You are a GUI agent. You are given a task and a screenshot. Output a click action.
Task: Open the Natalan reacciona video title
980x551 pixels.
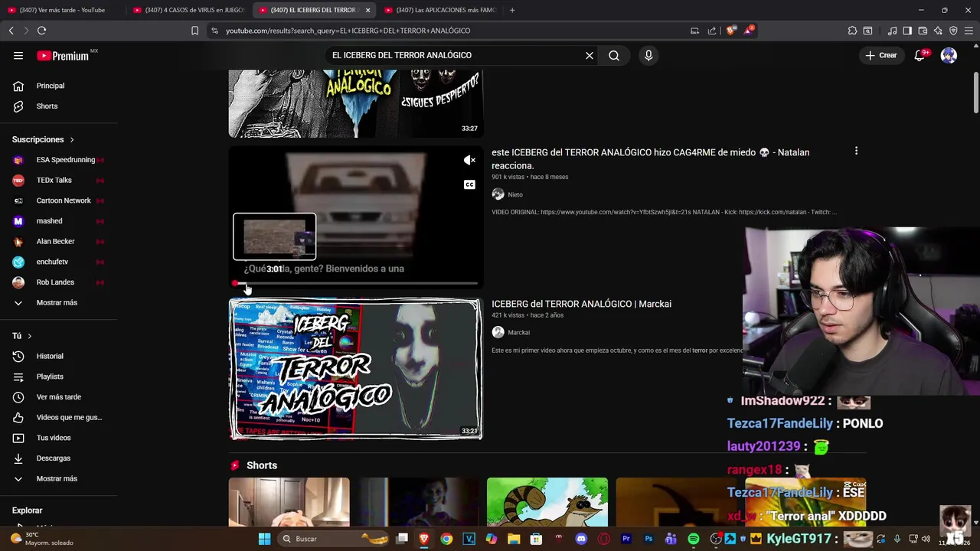click(x=650, y=158)
